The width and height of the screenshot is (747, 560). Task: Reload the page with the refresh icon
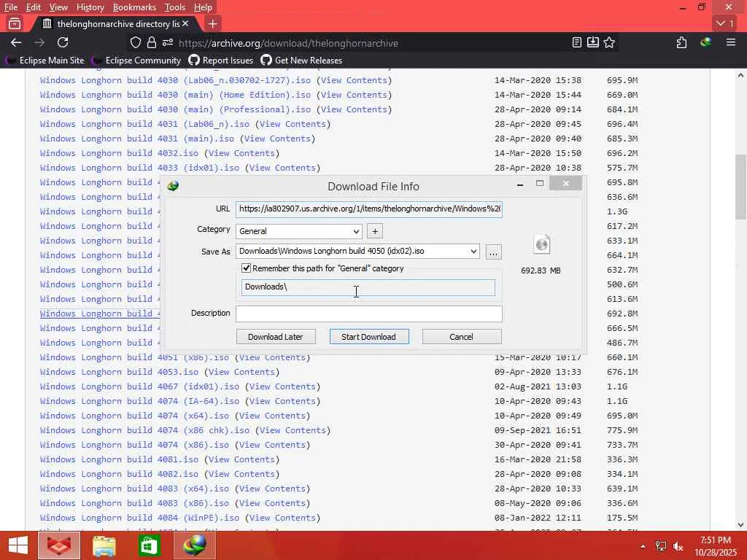[63, 43]
